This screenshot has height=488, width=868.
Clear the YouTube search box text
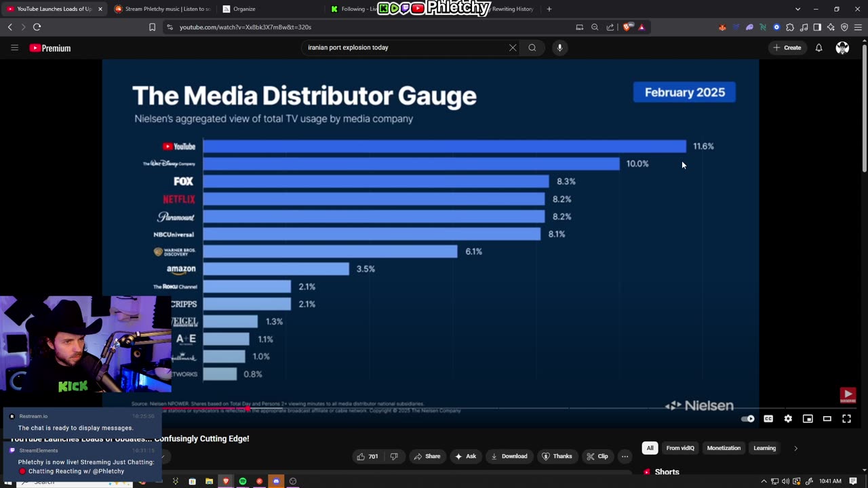(x=513, y=47)
